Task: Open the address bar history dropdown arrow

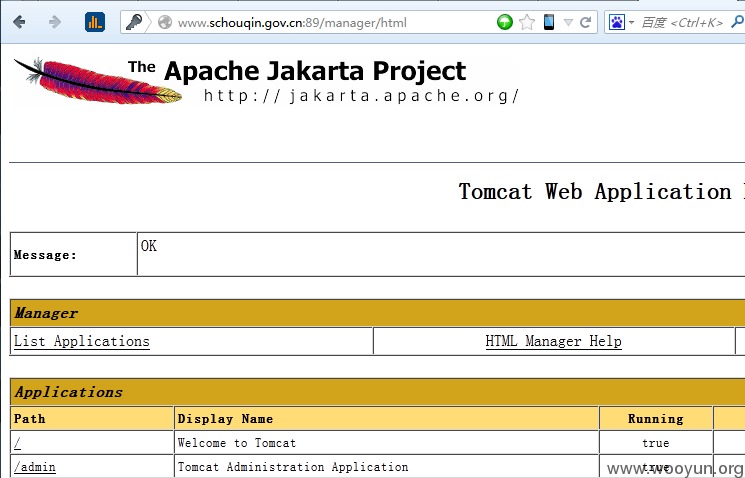Action: click(568, 22)
